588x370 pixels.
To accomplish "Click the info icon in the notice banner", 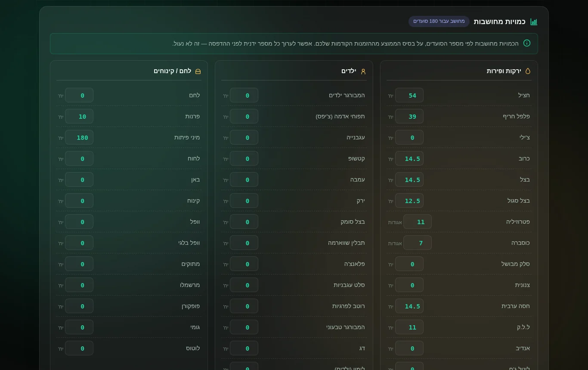I will (527, 43).
